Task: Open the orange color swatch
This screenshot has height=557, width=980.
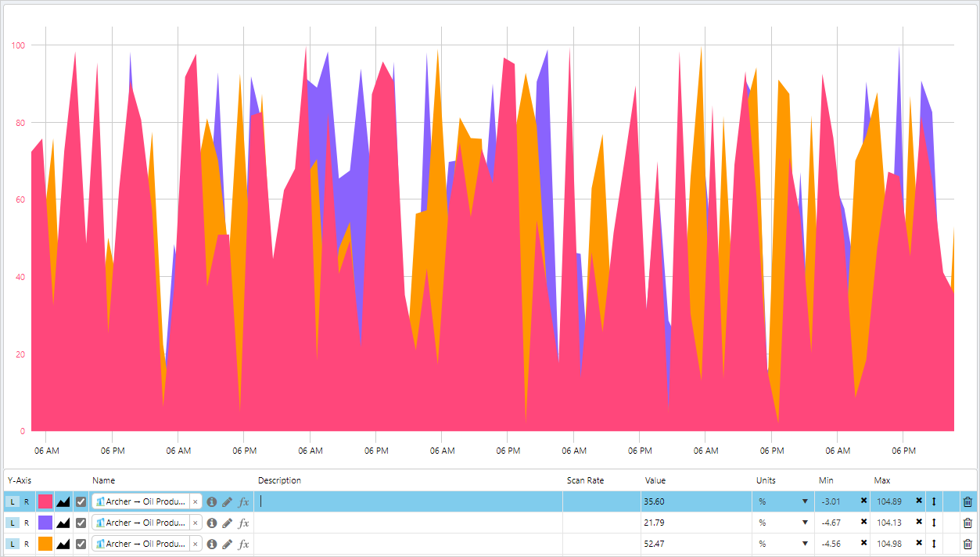Action: pos(45,544)
